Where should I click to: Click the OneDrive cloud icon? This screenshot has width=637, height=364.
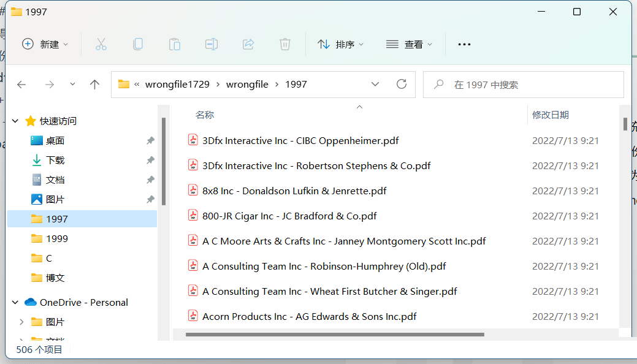[x=31, y=302]
